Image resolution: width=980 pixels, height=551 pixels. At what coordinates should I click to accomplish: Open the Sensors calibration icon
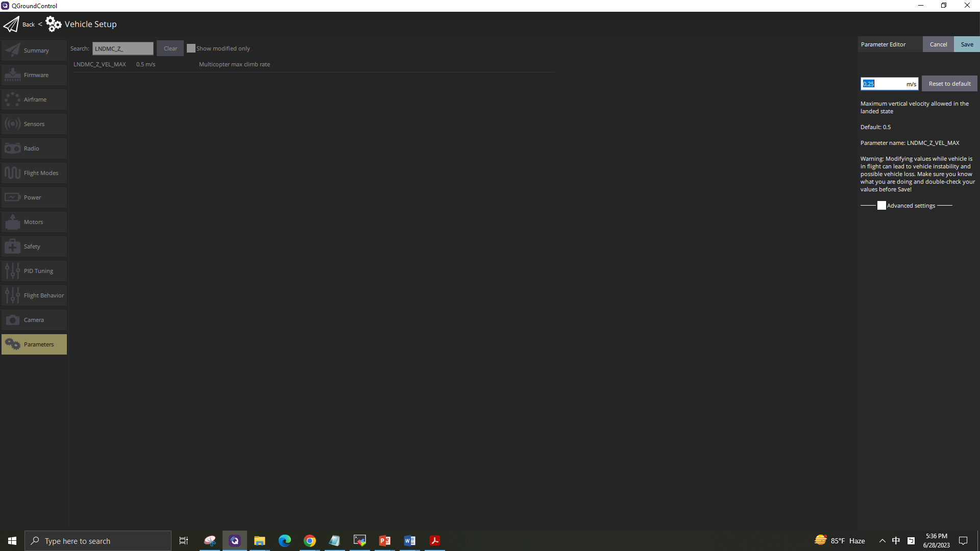coord(13,124)
